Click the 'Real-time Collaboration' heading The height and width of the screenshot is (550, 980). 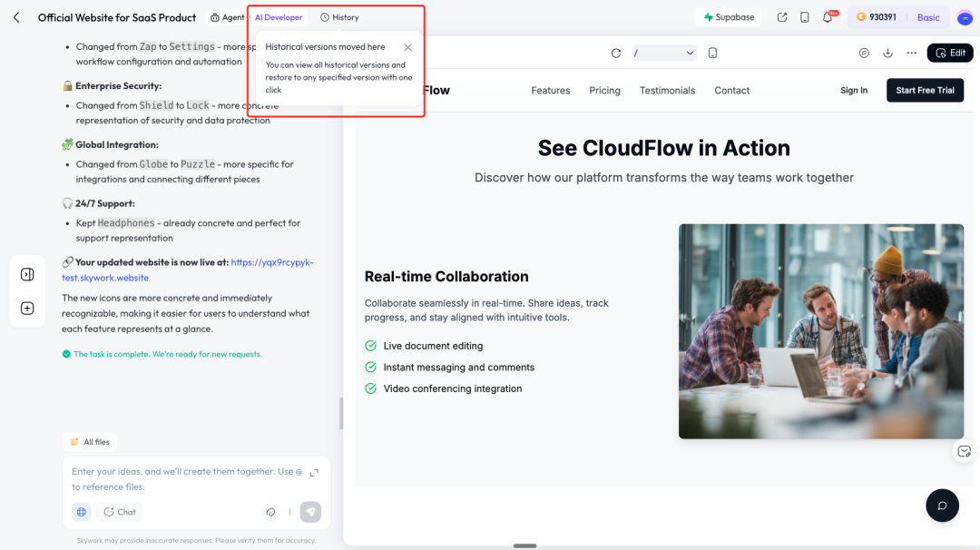point(446,276)
